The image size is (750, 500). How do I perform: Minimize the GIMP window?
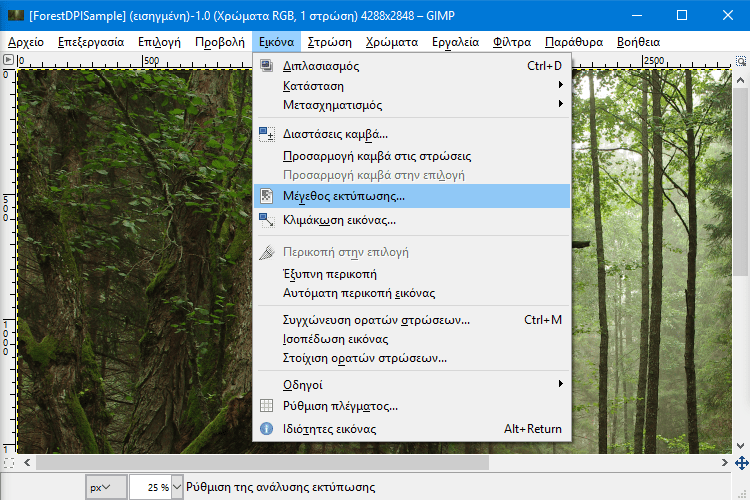[637, 15]
